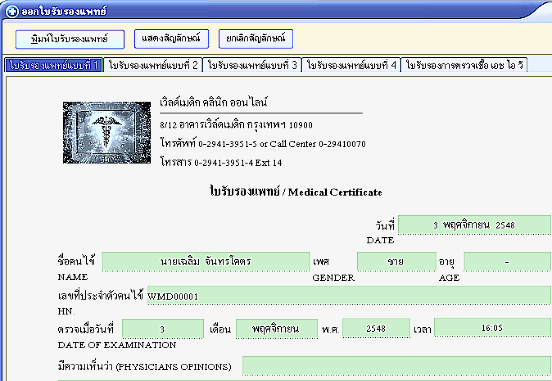Click the address line with 10900
Image resolution: width=552 pixels, height=381 pixels.
[236, 125]
